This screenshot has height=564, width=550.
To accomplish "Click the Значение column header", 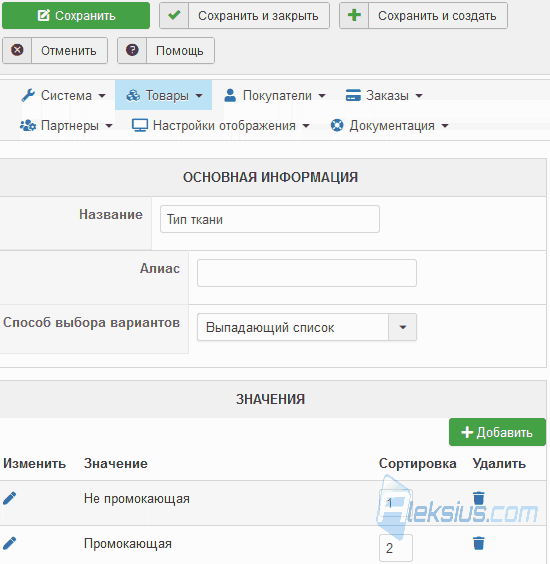I will pyautogui.click(x=116, y=463).
